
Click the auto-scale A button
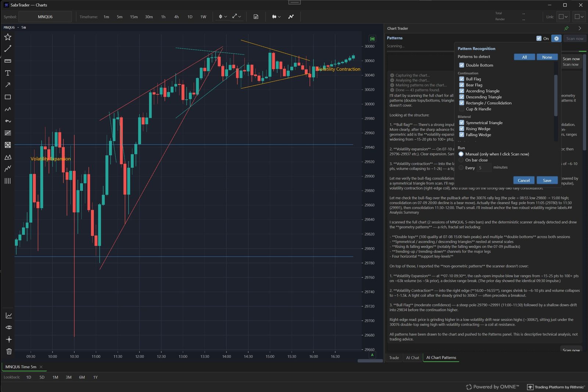[372, 355]
